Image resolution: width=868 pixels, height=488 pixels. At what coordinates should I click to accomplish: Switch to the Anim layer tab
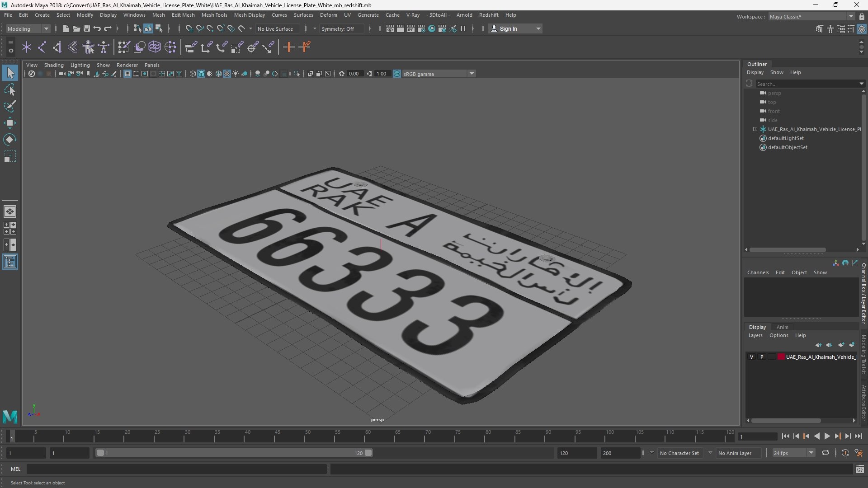(x=782, y=327)
